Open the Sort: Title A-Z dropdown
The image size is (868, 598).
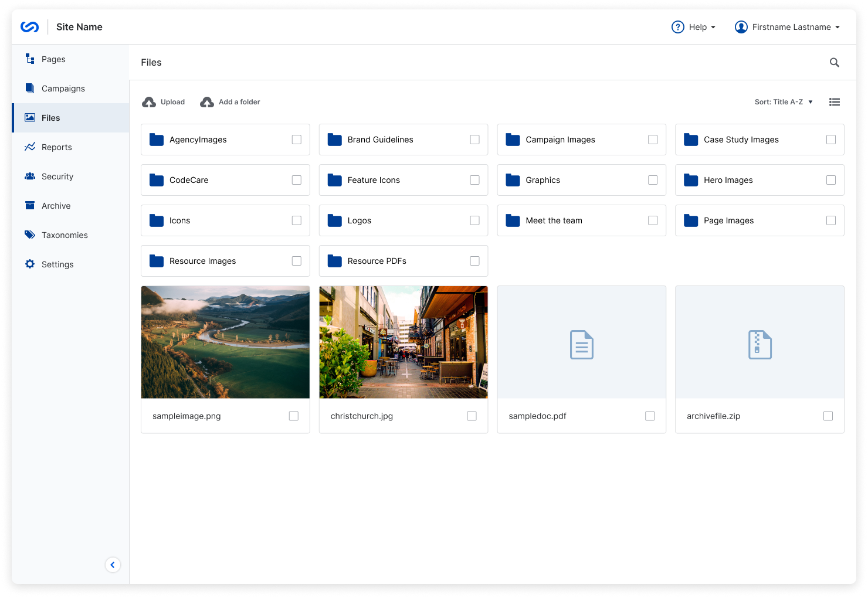(783, 102)
